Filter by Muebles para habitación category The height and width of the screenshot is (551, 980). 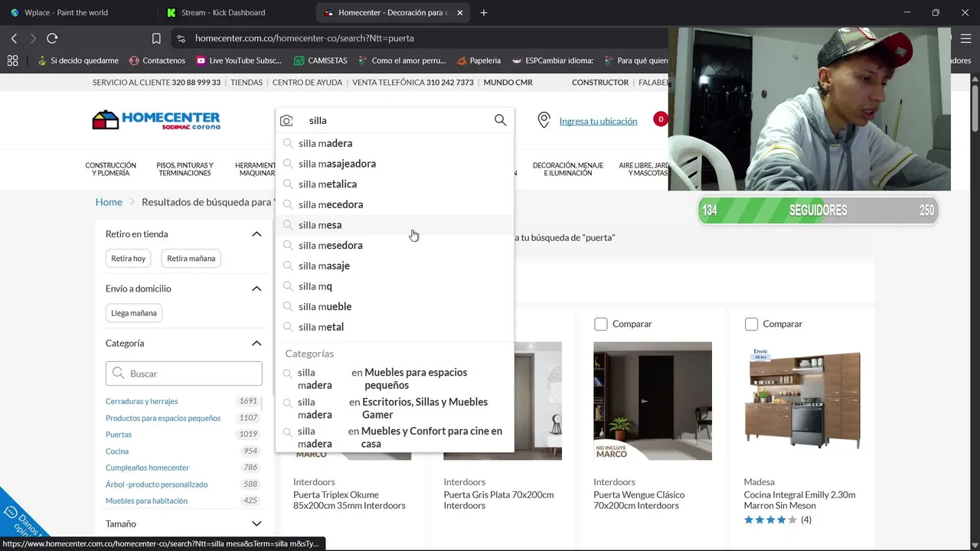tap(146, 501)
